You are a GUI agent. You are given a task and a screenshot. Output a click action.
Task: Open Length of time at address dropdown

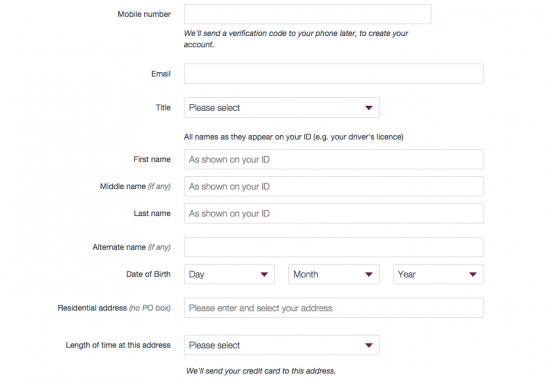282,345
